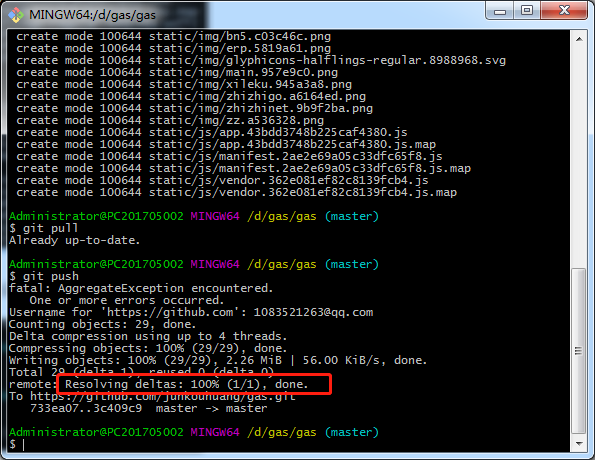Click the 'fatal: AggregateException encountered' line
Image resolution: width=595 pixels, height=460 pixels.
tap(141, 288)
